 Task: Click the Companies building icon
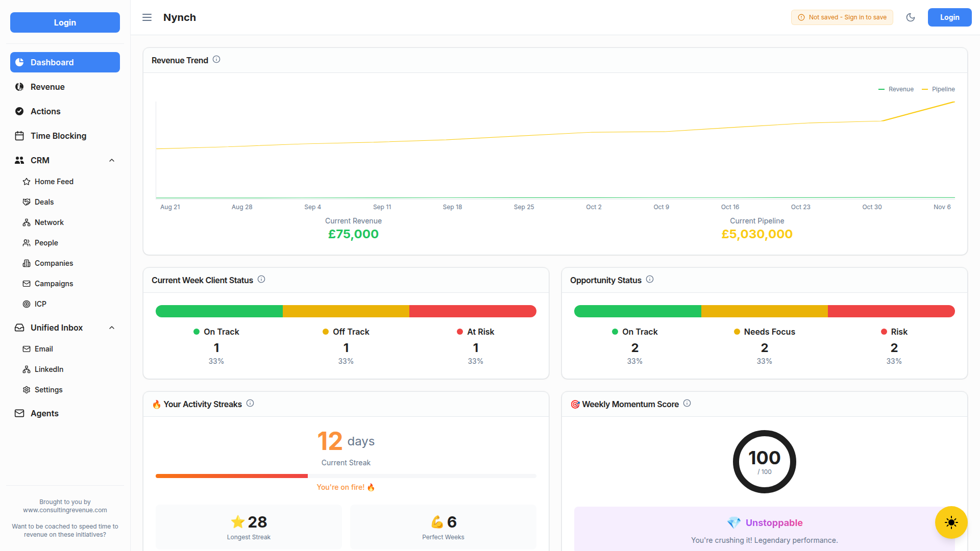(x=27, y=263)
